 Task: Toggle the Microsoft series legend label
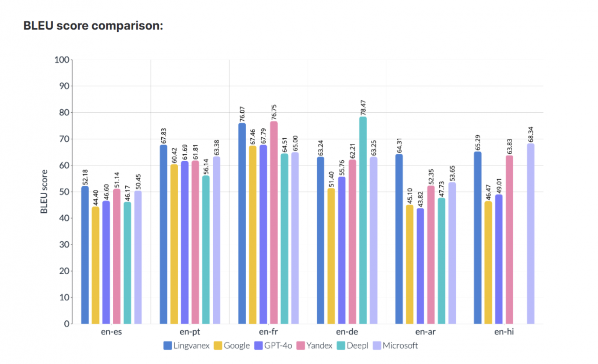pyautogui.click(x=400, y=346)
